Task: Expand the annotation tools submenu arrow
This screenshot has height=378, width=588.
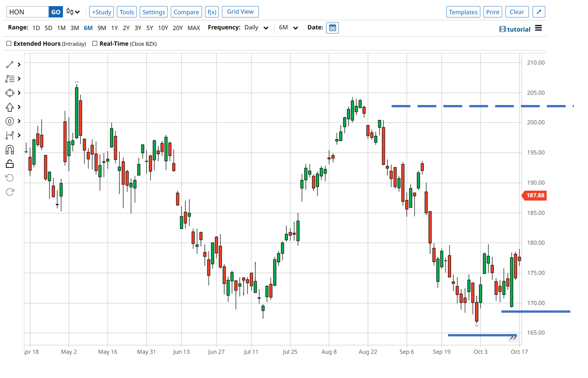Action: [19, 121]
